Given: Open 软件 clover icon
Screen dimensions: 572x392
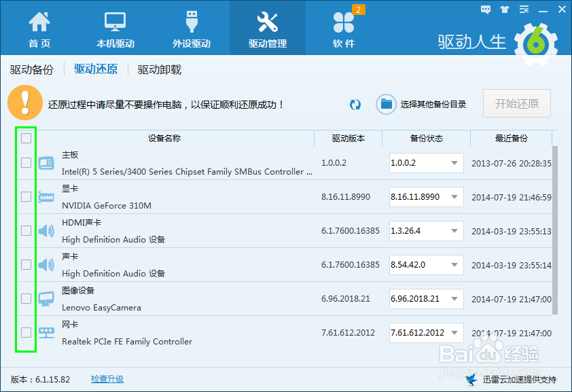Looking at the screenshot, I should pyautogui.click(x=343, y=22).
